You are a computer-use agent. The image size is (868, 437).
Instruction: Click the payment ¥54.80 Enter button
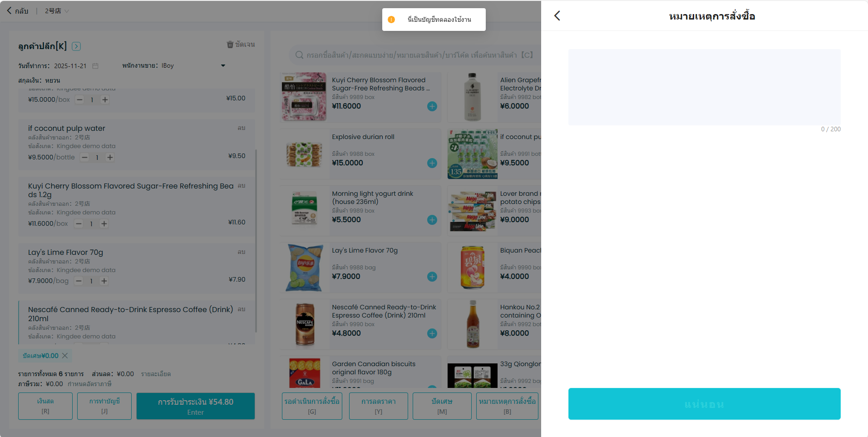coord(196,406)
